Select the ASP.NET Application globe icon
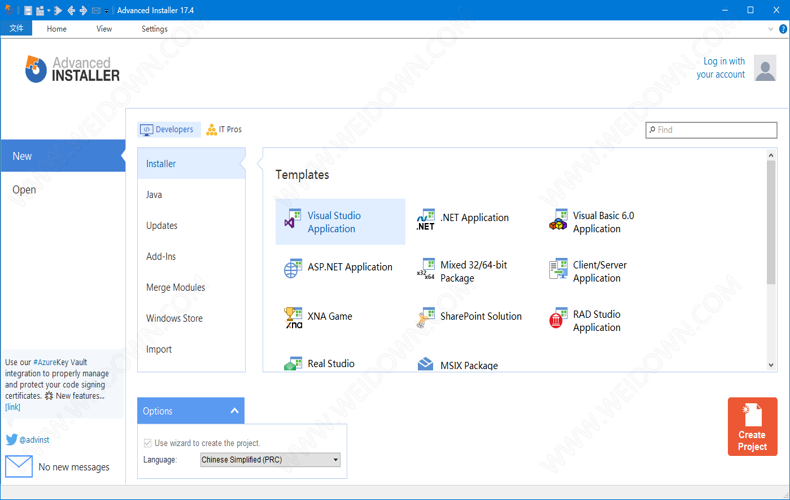The image size is (790, 500). click(x=292, y=268)
